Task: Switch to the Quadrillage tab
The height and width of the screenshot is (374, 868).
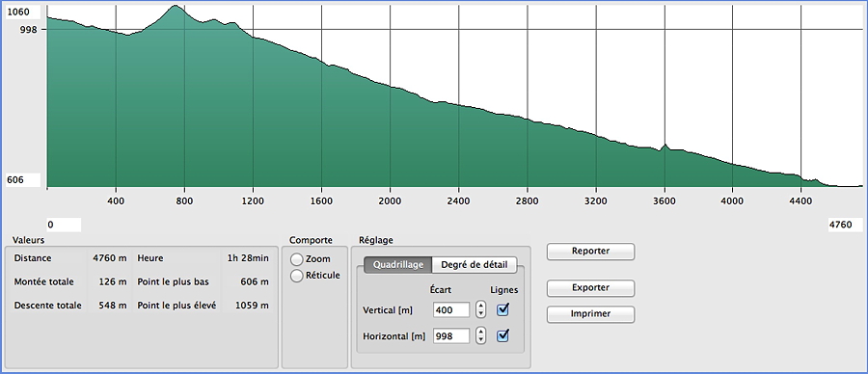Action: point(397,264)
